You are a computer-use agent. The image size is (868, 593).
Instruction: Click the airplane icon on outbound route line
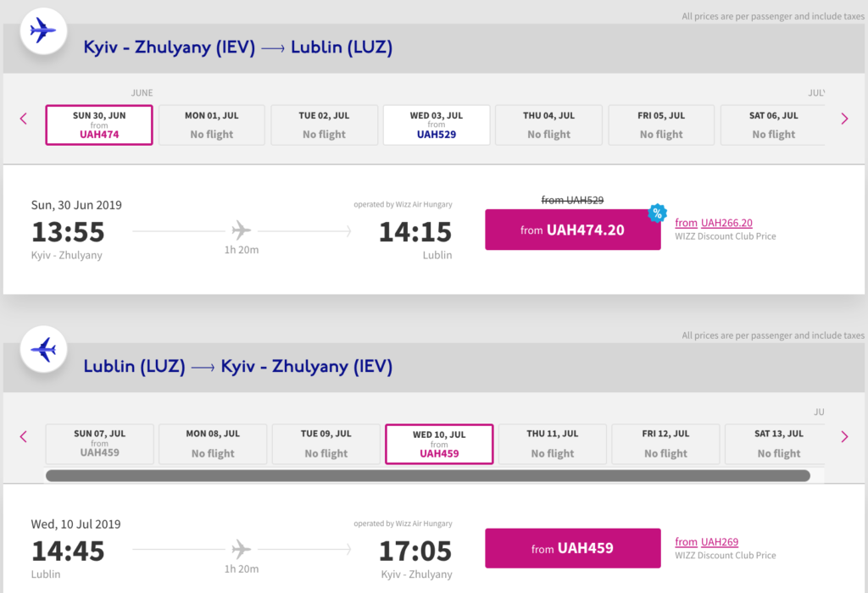coord(242,230)
